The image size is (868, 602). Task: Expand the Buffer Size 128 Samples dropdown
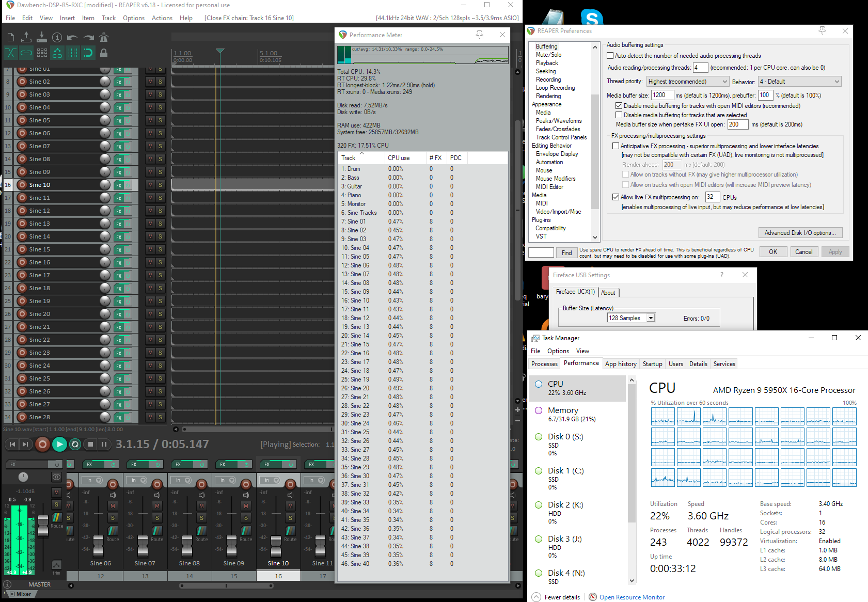click(651, 318)
